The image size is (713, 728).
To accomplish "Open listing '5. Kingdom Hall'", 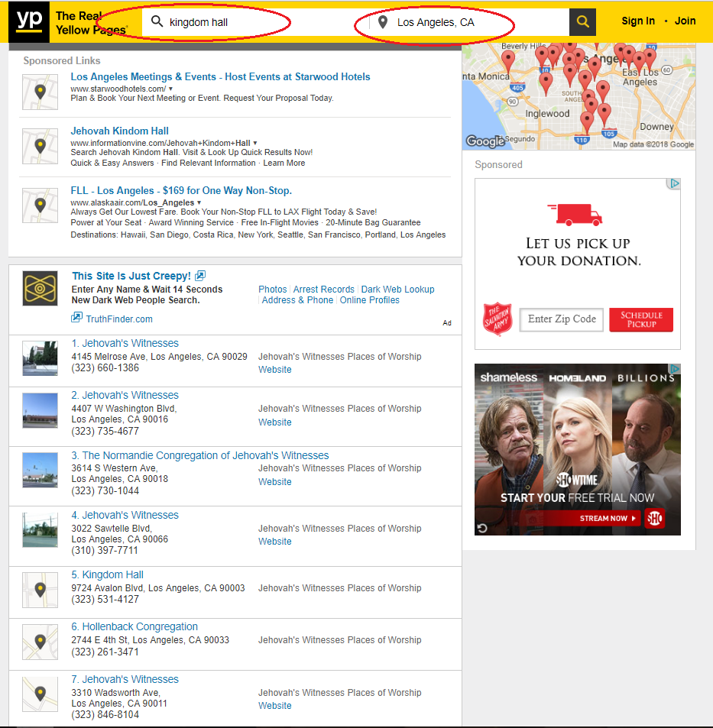I will coord(107,574).
